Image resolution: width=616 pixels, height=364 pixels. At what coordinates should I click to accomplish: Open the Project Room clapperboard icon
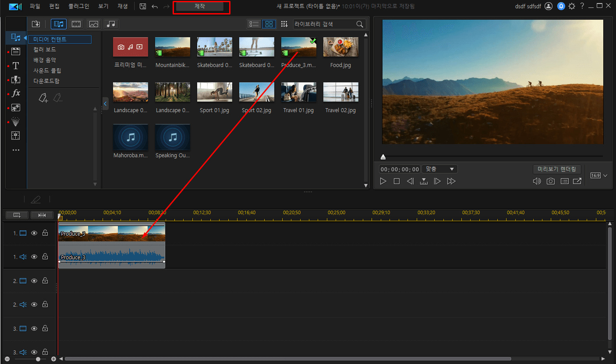click(x=16, y=51)
